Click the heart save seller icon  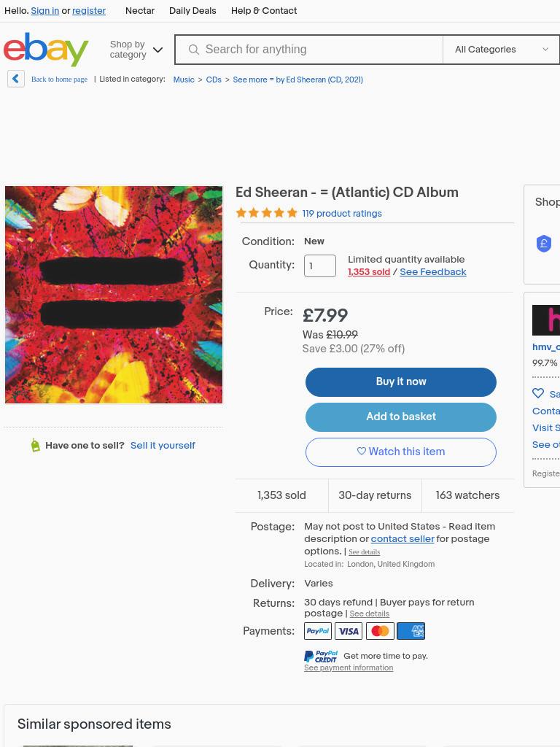tap(538, 393)
